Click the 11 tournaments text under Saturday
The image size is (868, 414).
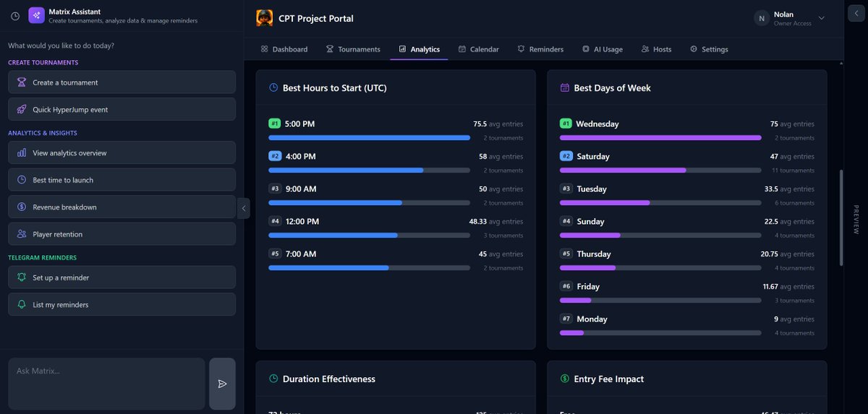793,171
